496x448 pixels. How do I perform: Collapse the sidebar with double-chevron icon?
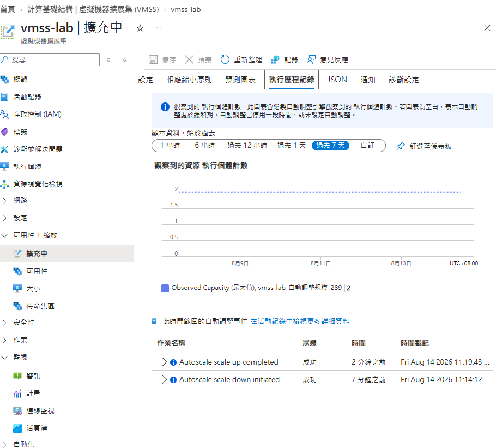click(x=125, y=60)
